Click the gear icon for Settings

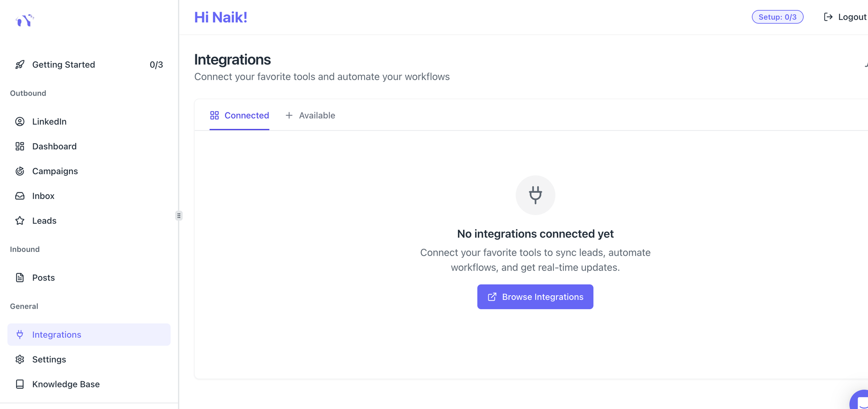pos(20,360)
